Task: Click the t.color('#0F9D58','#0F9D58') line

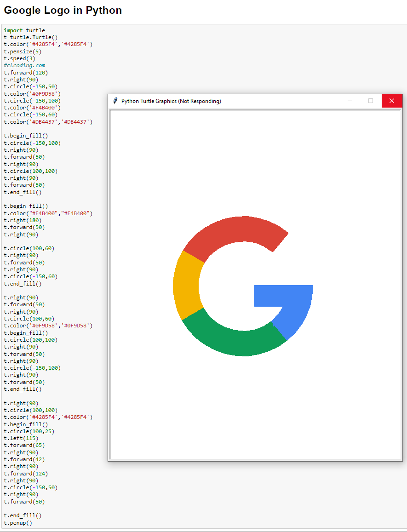Action: 48,326
